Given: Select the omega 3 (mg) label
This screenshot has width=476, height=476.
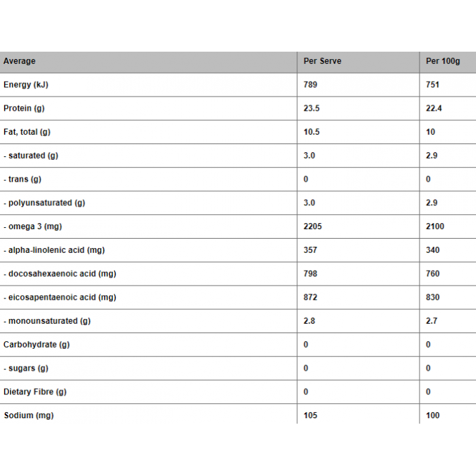Looking at the screenshot, I should (33, 226).
